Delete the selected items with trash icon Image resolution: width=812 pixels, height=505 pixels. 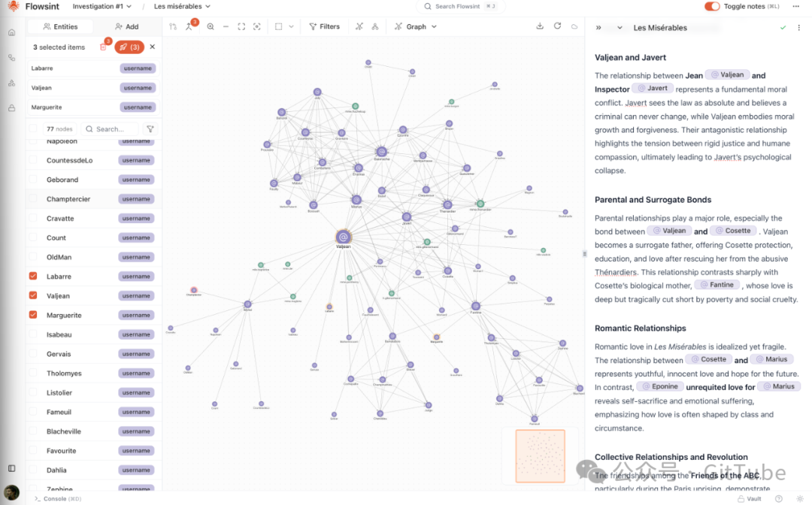[104, 47]
